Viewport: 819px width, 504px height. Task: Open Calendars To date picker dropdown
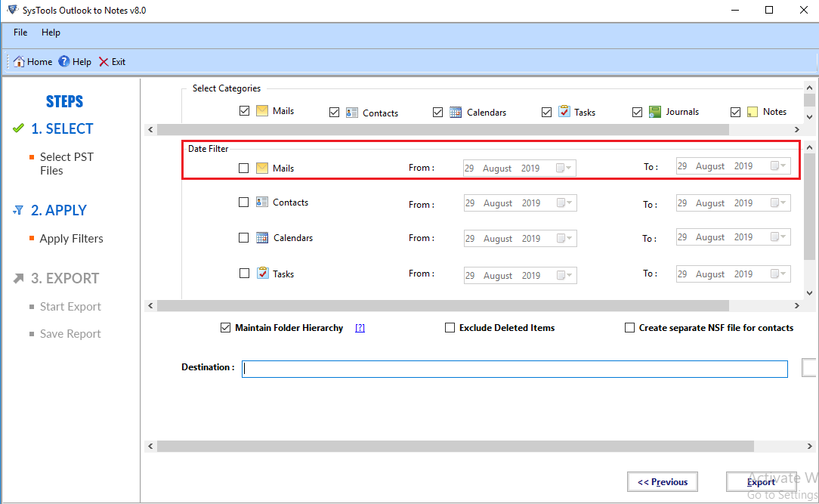tap(778, 237)
